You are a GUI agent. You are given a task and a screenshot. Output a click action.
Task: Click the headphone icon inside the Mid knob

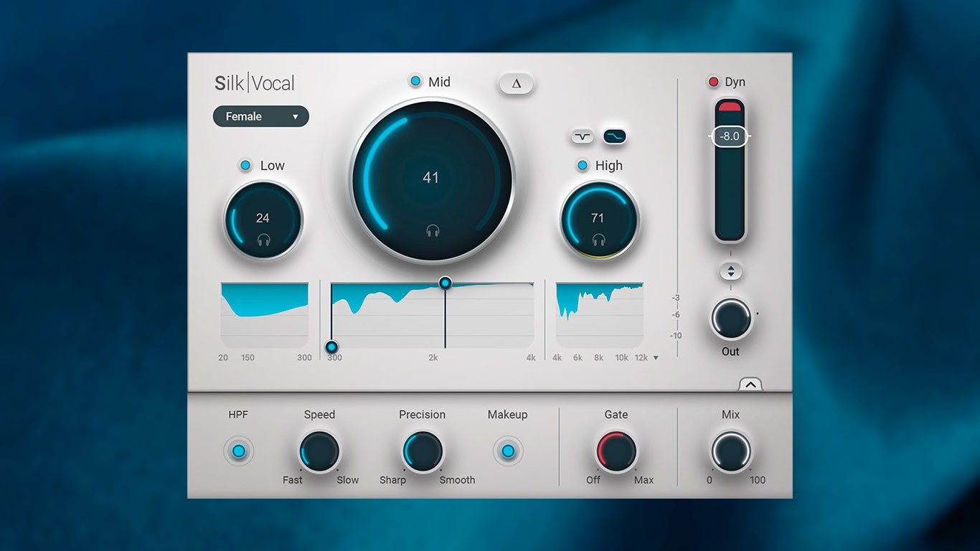431,232
